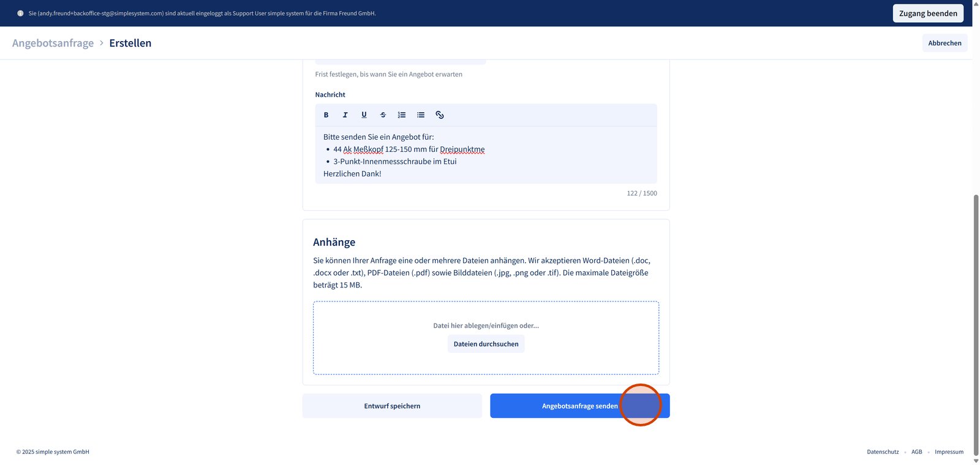Screen dimensions: 980x465
Task: End access with Zugang beenden
Action: pos(928,13)
